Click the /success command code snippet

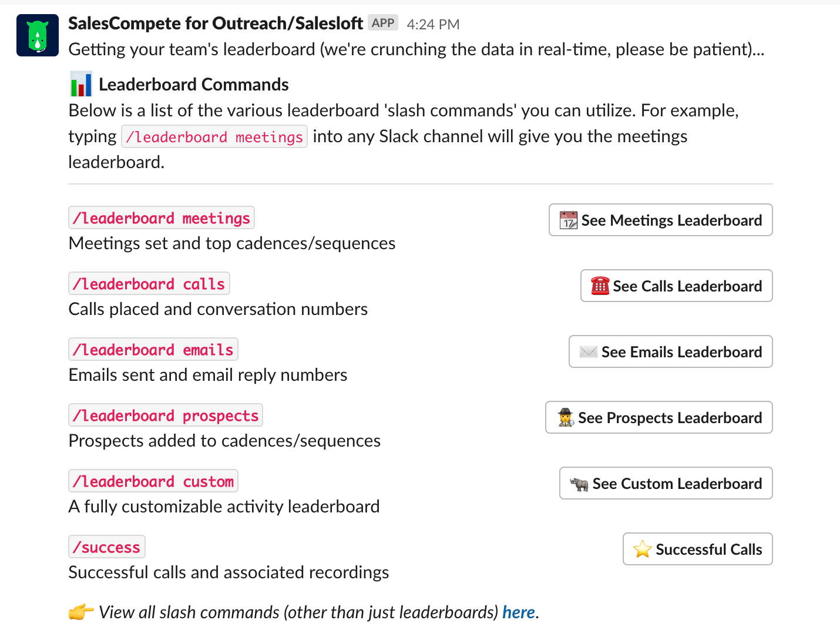(107, 547)
